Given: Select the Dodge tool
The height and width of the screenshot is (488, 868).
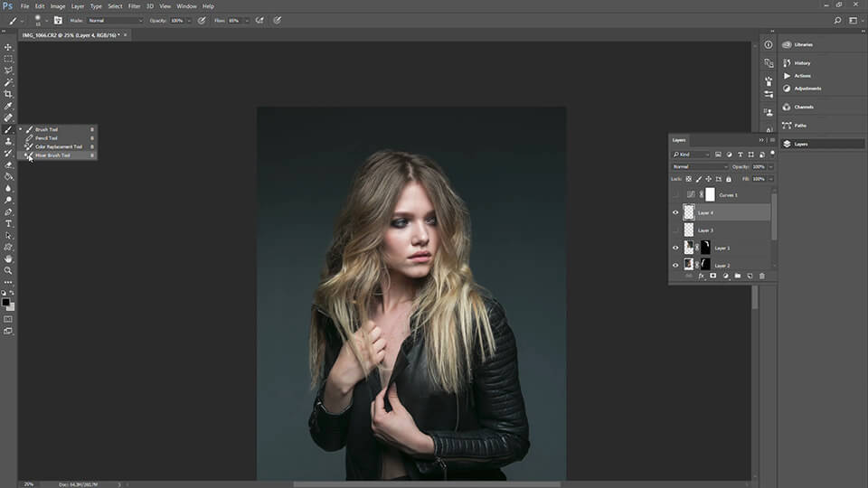Looking at the screenshot, I should pos(8,200).
